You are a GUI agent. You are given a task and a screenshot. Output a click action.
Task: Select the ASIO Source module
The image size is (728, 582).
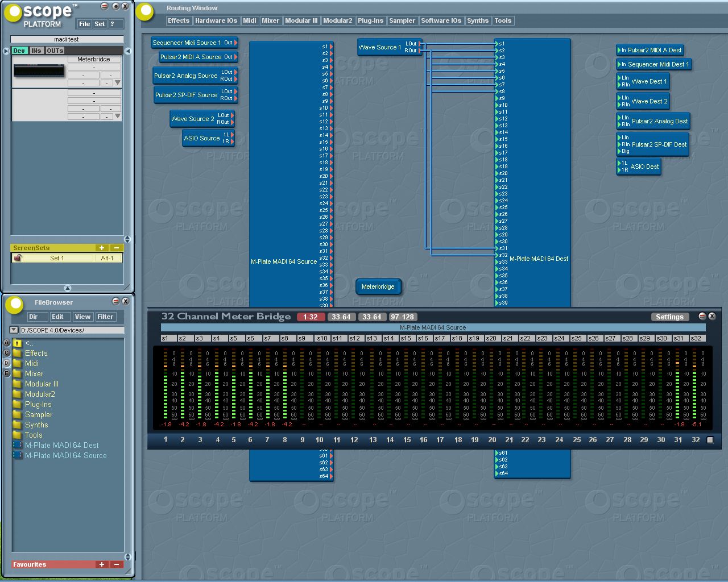coord(208,138)
